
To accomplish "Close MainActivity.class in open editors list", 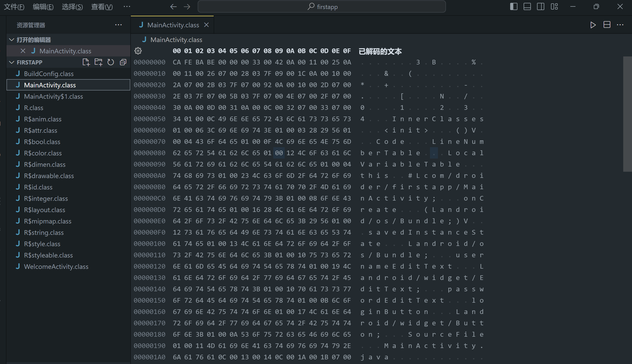I will (x=23, y=51).
